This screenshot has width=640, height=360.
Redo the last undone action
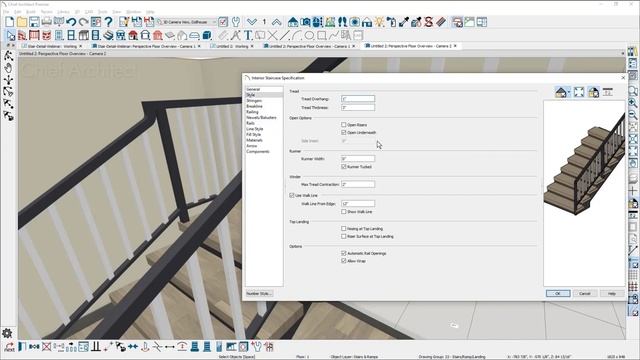tap(83, 22)
